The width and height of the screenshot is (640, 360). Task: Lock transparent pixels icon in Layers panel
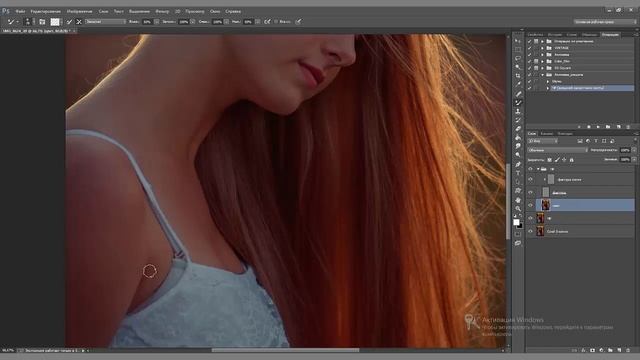point(549,160)
